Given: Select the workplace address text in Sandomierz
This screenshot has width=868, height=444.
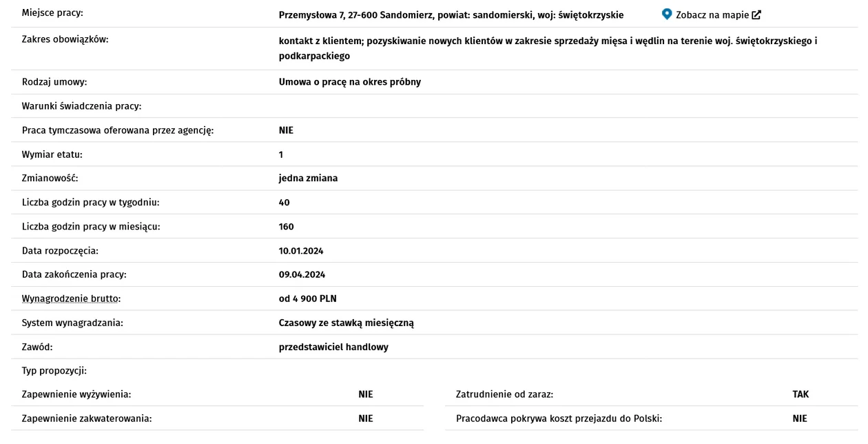Looking at the screenshot, I should (451, 14).
